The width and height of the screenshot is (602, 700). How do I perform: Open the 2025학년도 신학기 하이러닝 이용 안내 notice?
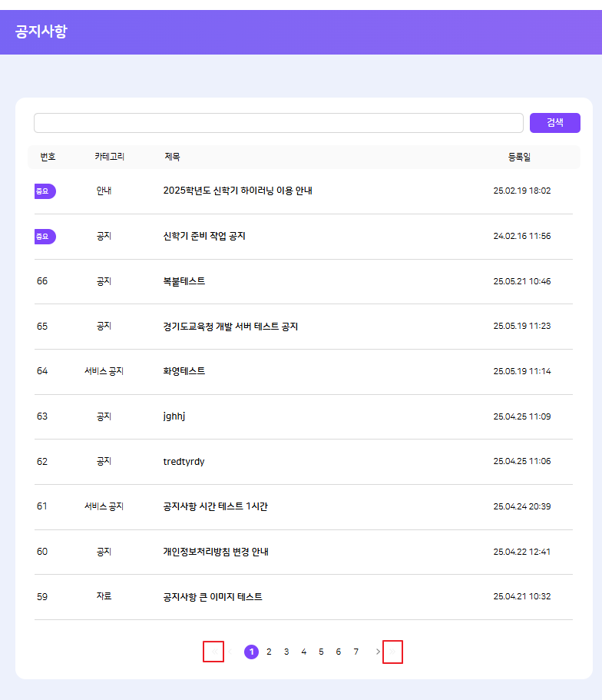tap(237, 191)
